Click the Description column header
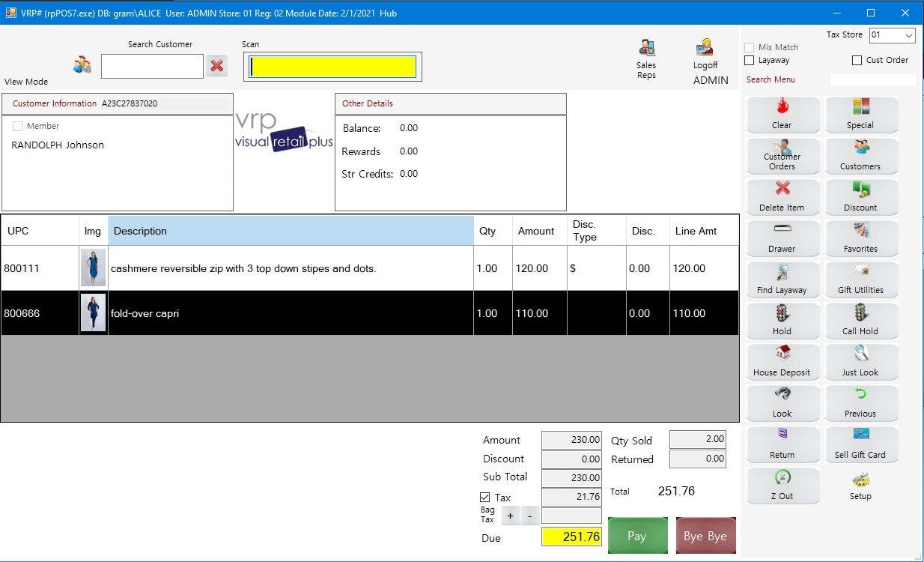 291,231
